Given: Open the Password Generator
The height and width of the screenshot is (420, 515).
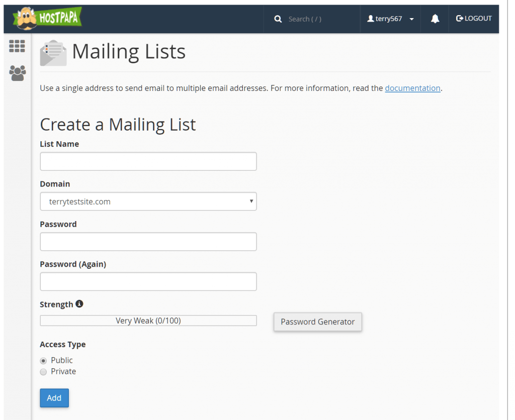Looking at the screenshot, I should tap(317, 322).
